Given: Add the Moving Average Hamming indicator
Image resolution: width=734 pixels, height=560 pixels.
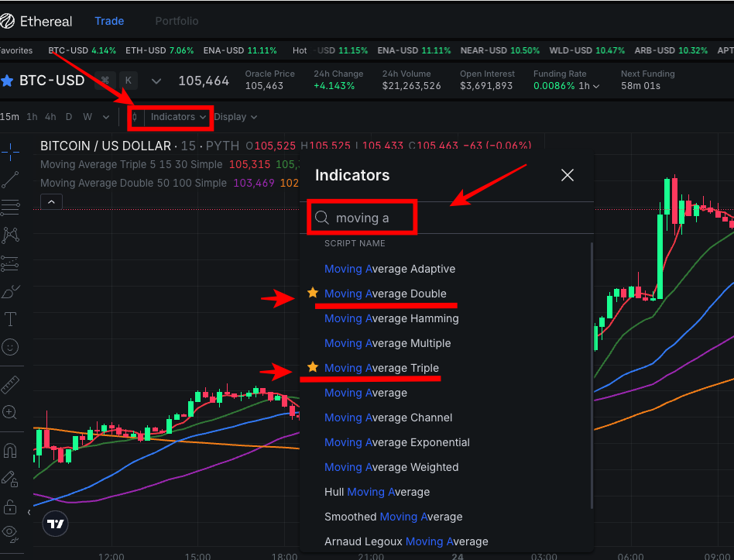Looking at the screenshot, I should (391, 318).
